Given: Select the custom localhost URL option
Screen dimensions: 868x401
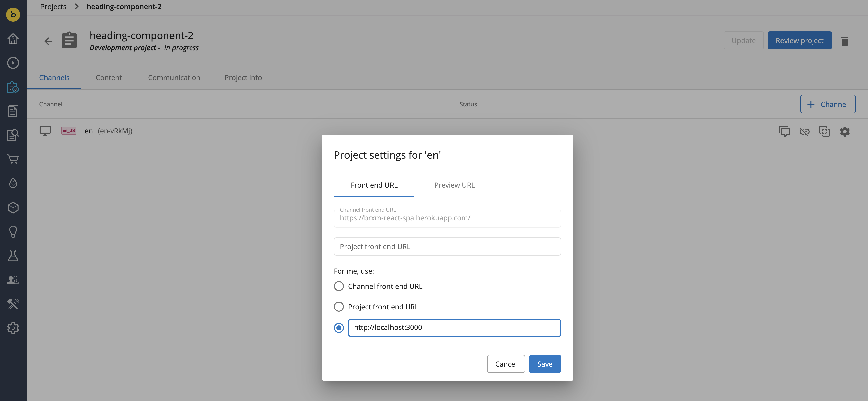Looking at the screenshot, I should click(x=339, y=327).
